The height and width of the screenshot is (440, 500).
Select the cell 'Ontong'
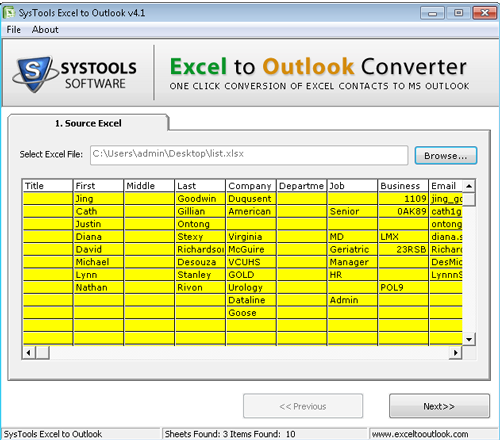click(x=200, y=224)
